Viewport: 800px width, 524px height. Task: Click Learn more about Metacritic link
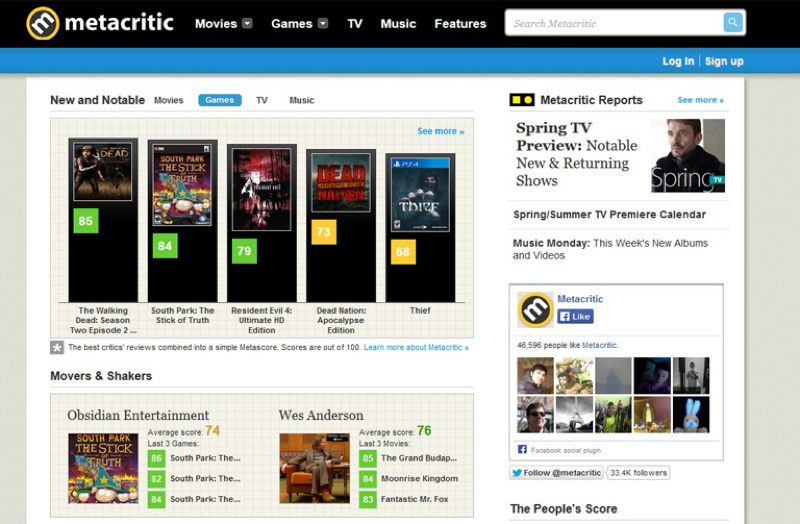pyautogui.click(x=416, y=347)
